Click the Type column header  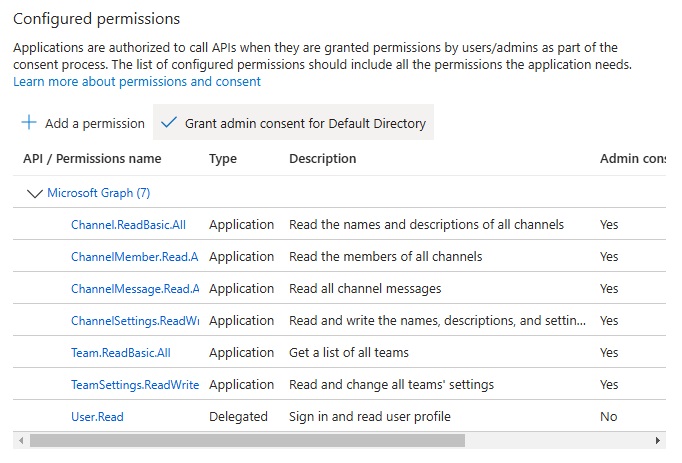222,159
